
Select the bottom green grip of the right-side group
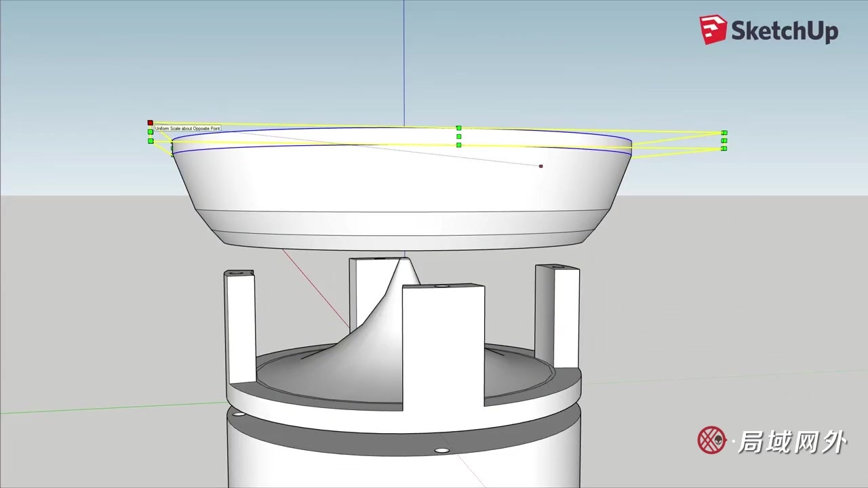coord(724,148)
